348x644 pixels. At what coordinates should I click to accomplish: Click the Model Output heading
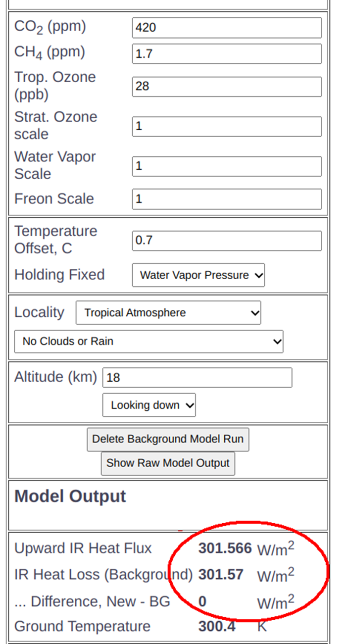click(70, 496)
